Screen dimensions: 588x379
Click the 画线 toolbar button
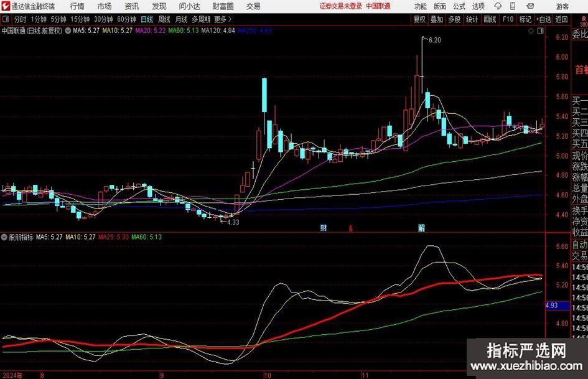[490, 19]
